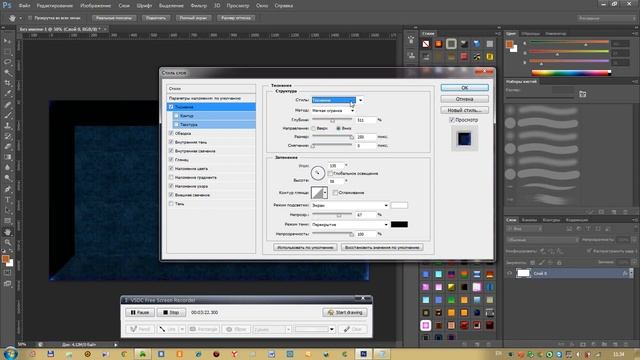Image resolution: width=640 pixels, height=360 pixels.
Task: Select the Gradient tool
Action: click(x=7, y=157)
